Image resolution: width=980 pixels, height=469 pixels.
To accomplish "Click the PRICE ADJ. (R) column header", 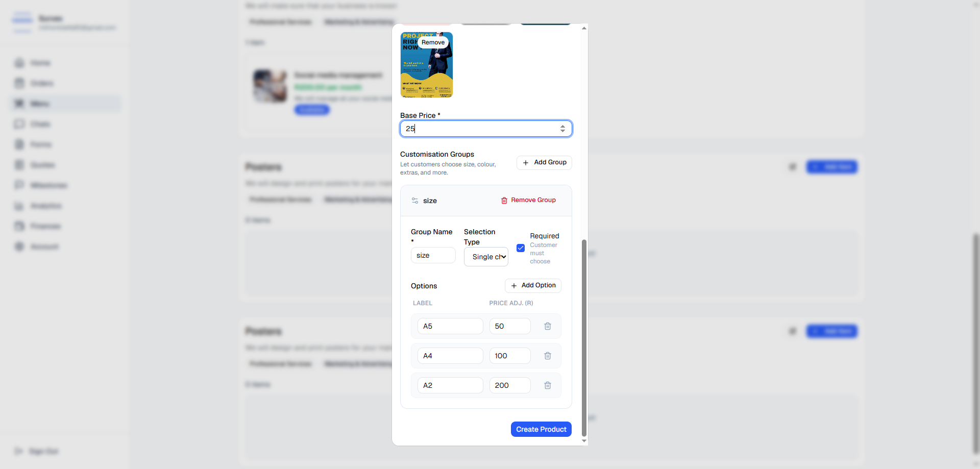I will point(511,303).
